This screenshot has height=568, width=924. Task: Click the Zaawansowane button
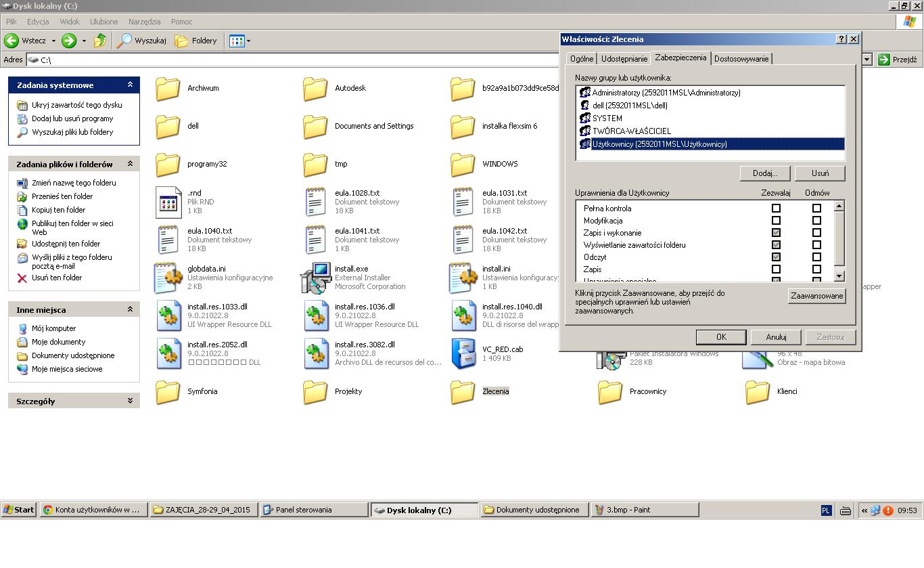tap(816, 296)
